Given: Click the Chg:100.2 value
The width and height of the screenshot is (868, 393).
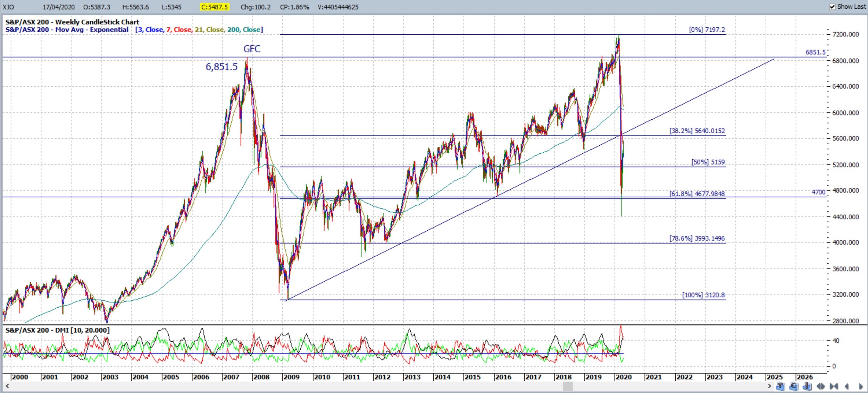Looking at the screenshot, I should pos(255,7).
